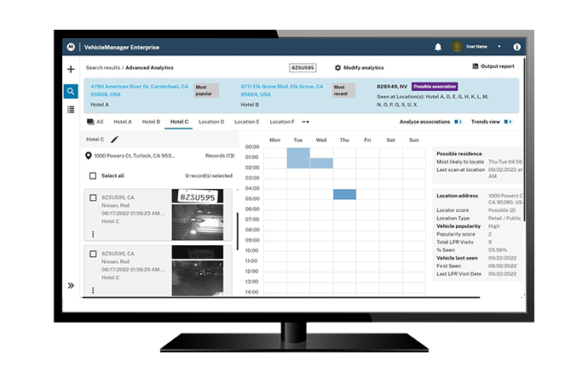The image size is (588, 383).
Task: Click Output report button
Action: 493,66
